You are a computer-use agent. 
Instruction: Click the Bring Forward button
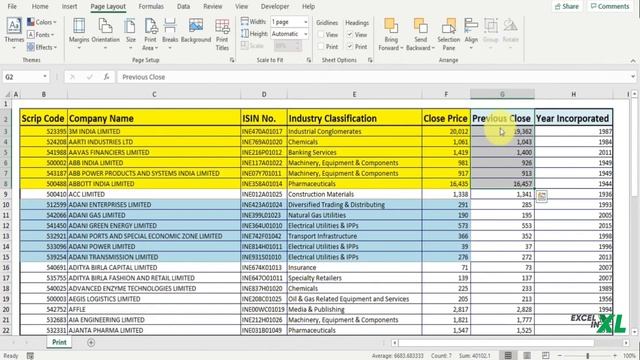coord(391,34)
